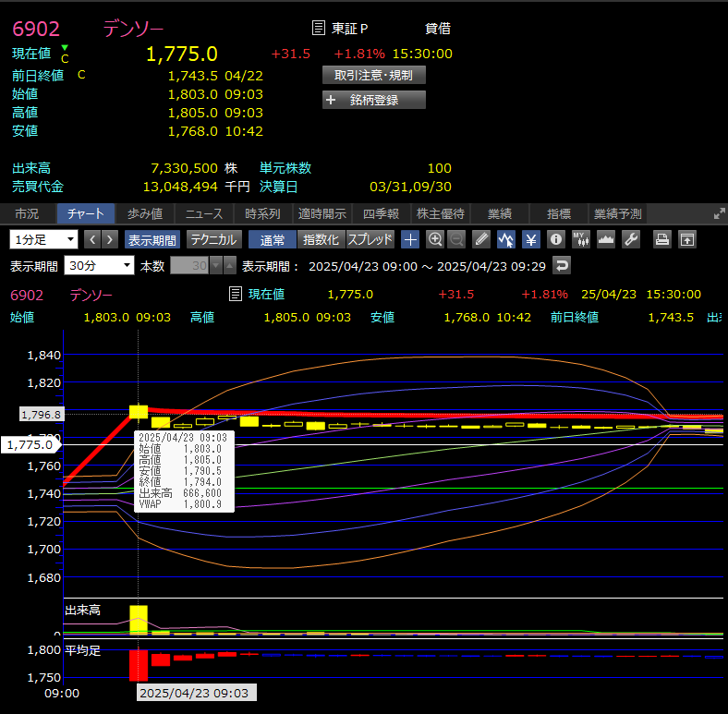Click the large red 平均足 bar at 09:03
The width and height of the screenshot is (728, 714).
coord(139,665)
